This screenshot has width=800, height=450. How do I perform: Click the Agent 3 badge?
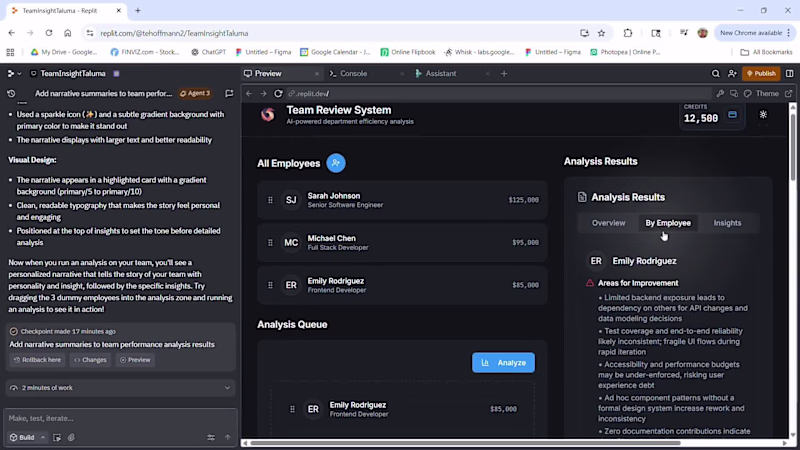click(x=195, y=93)
